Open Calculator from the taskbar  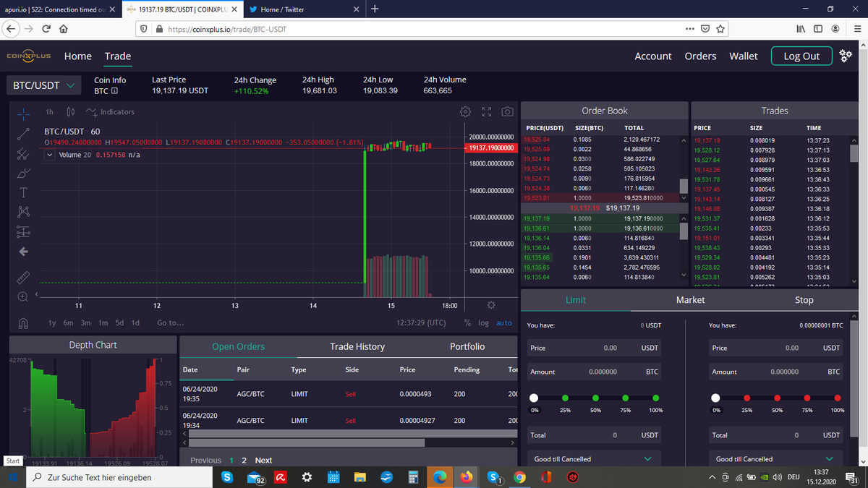tap(413, 477)
